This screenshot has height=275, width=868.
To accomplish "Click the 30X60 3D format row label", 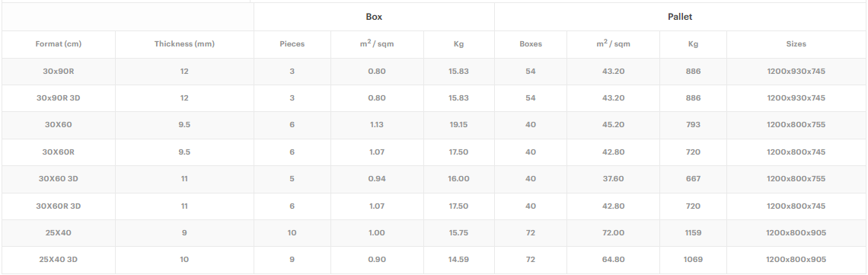I will tap(59, 179).
